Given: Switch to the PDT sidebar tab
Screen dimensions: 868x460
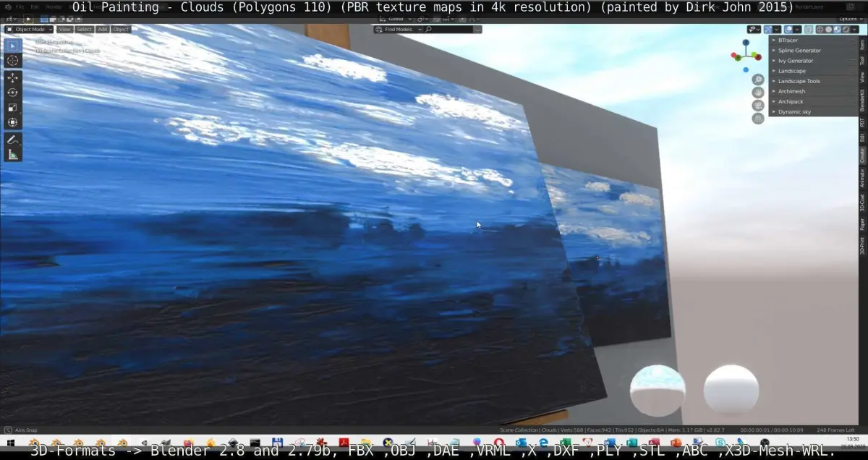Looking at the screenshot, I should pyautogui.click(x=862, y=122).
